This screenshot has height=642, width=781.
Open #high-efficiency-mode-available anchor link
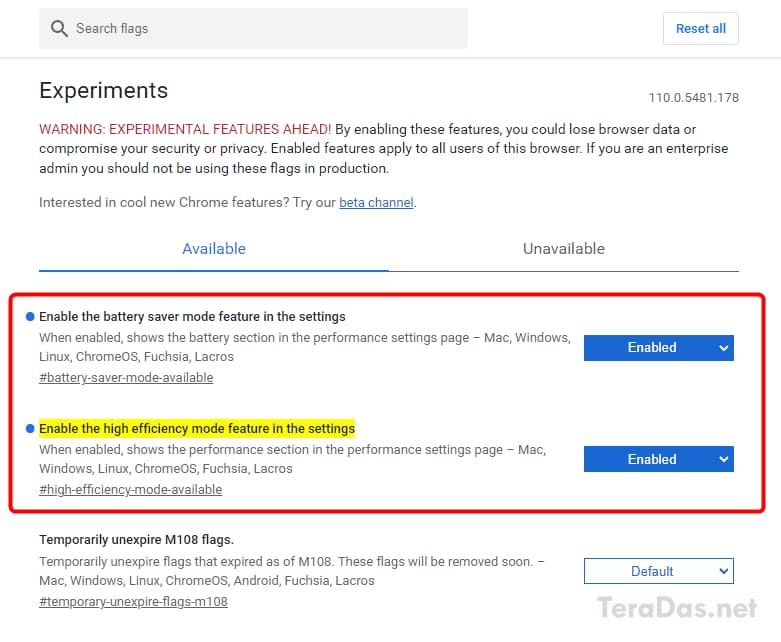[130, 490]
